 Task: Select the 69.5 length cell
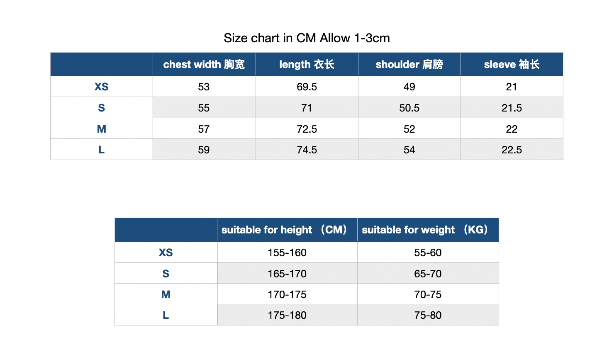pos(307,87)
